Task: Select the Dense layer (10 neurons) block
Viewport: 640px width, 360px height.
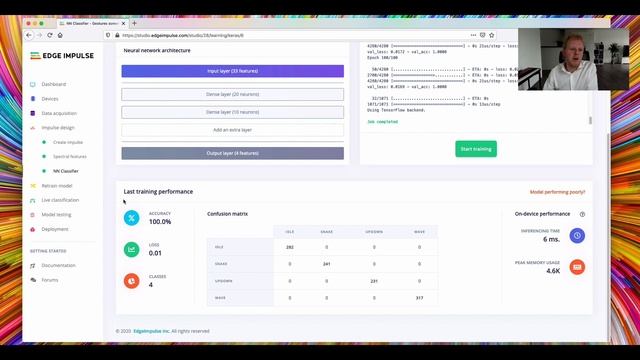Action: pyautogui.click(x=233, y=112)
